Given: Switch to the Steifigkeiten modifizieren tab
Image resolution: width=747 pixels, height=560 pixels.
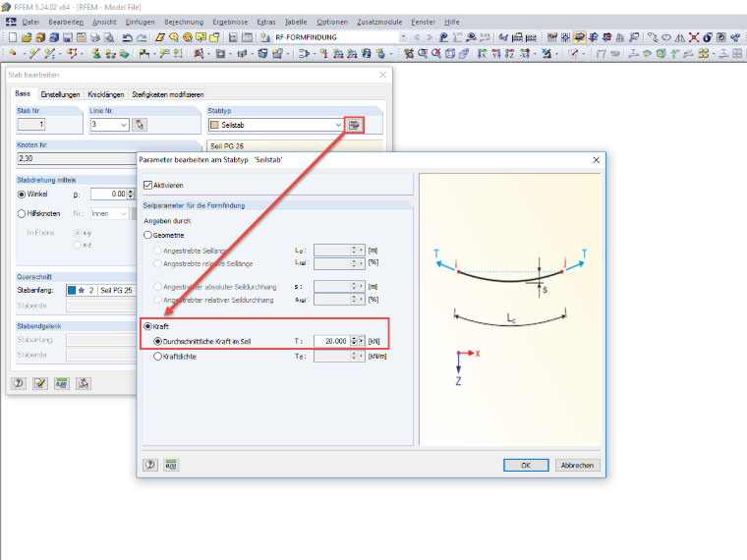Looking at the screenshot, I should pyautogui.click(x=168, y=94).
